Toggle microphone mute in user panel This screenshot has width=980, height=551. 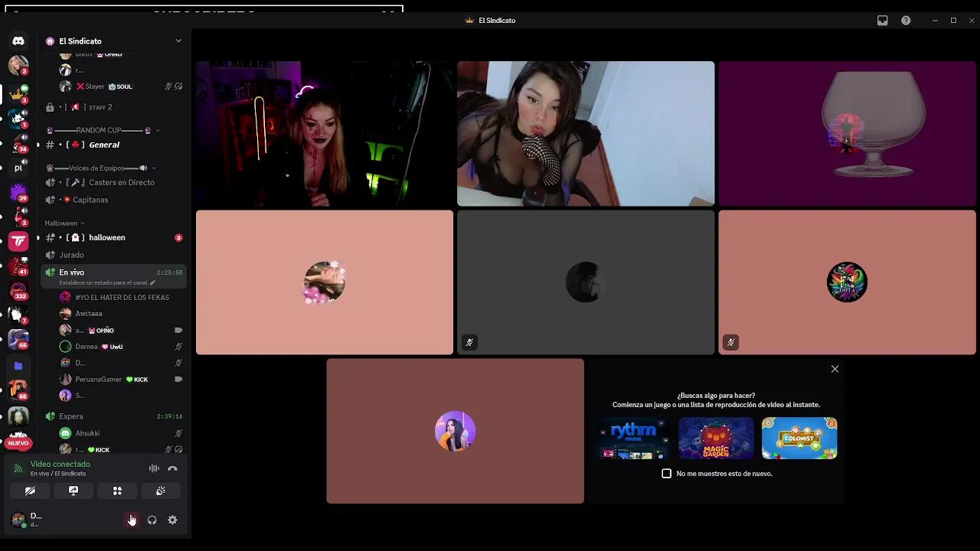(132, 520)
